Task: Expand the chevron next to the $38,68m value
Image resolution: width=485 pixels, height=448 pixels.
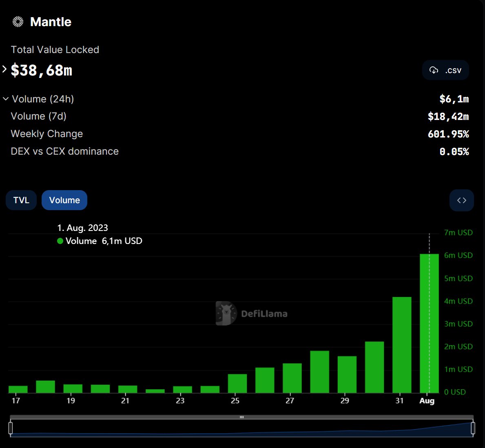Action: 4,69
